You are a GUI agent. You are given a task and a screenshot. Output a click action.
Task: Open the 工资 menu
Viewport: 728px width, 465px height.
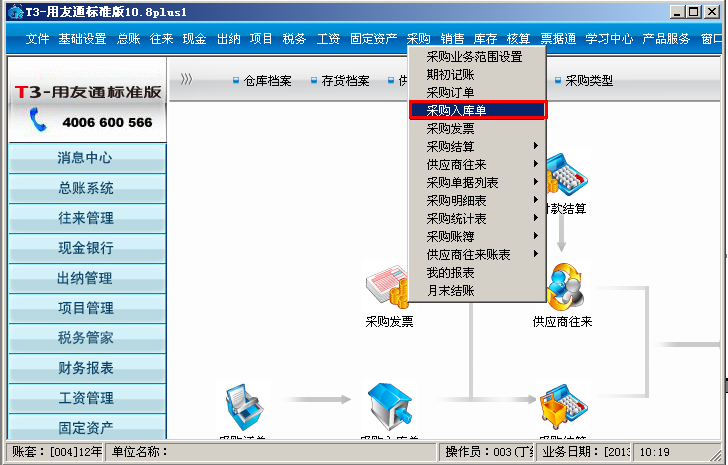pos(328,39)
